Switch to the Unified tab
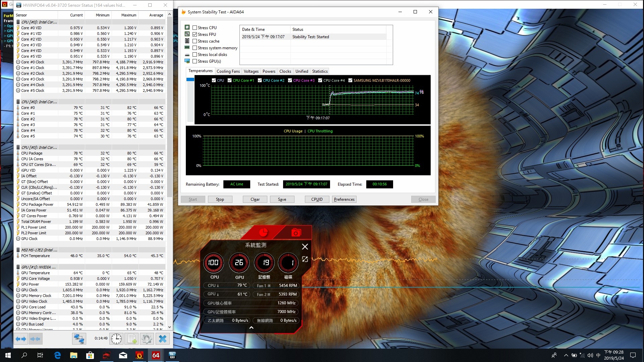Viewport: 644px width, 362px height. click(x=302, y=71)
